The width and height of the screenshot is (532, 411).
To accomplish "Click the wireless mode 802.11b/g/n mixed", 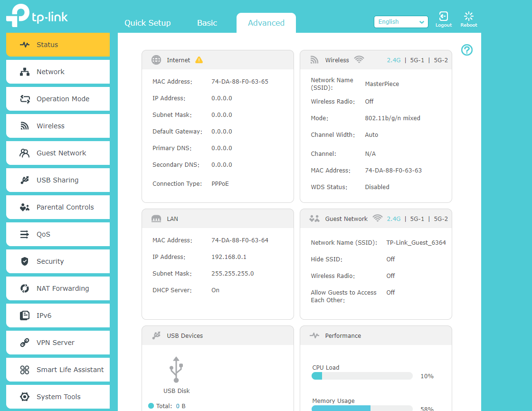I will tap(392, 118).
